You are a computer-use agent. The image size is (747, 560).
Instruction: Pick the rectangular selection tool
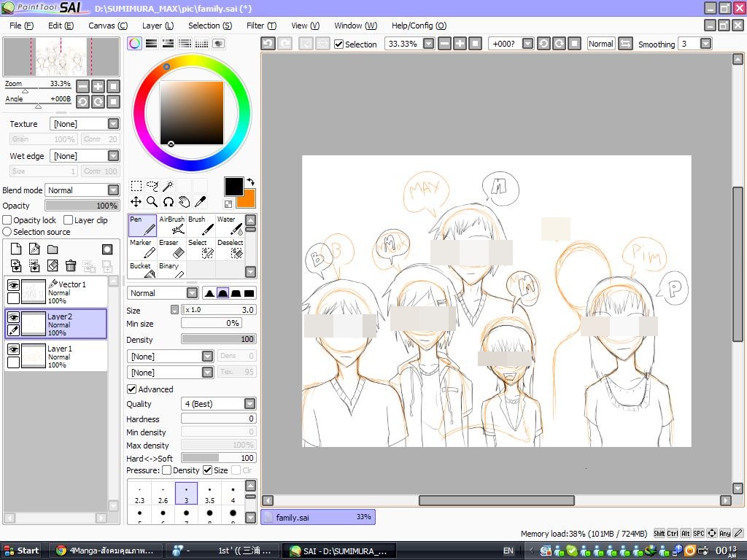pyautogui.click(x=136, y=186)
